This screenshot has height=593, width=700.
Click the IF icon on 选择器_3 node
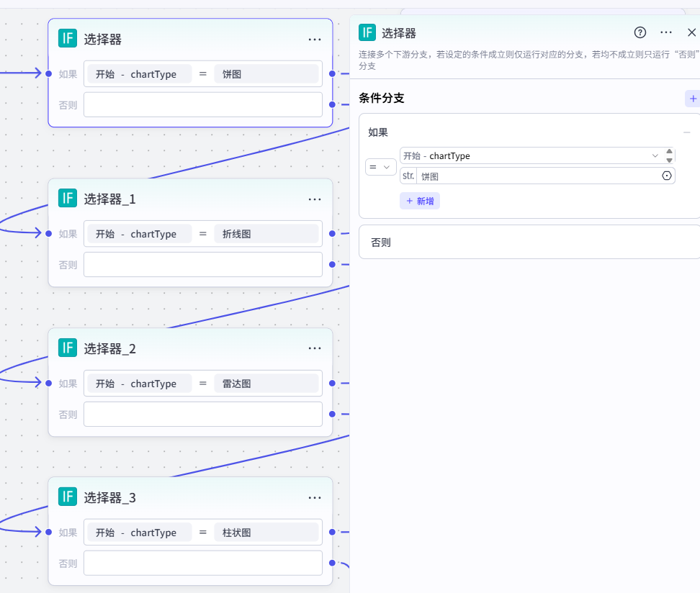67,497
